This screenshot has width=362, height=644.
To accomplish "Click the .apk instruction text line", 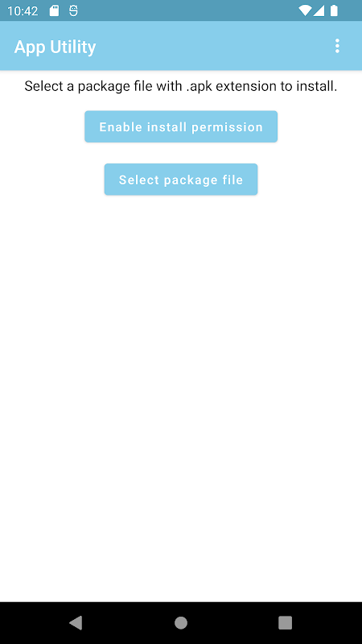I will tap(181, 86).
